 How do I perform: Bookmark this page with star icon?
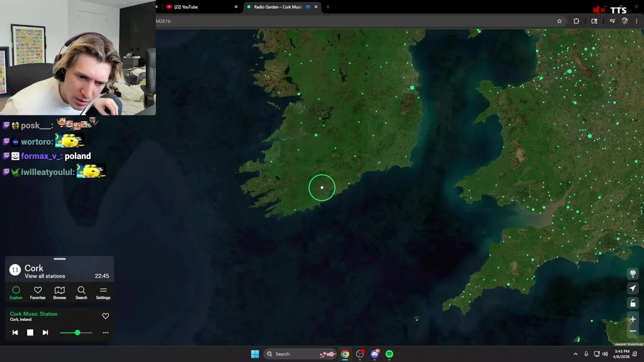click(559, 21)
